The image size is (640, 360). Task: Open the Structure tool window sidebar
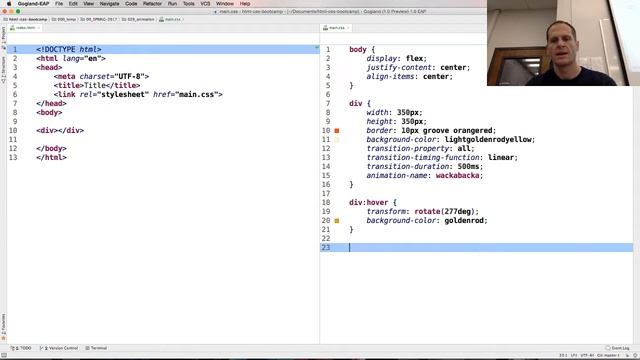click(3, 70)
